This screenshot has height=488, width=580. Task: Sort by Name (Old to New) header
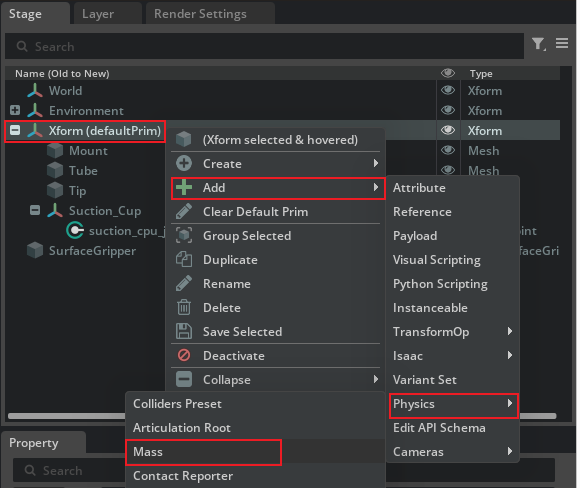pos(62,74)
